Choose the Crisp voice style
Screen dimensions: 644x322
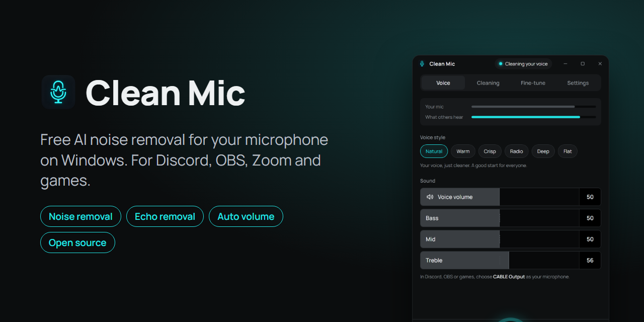(x=490, y=151)
